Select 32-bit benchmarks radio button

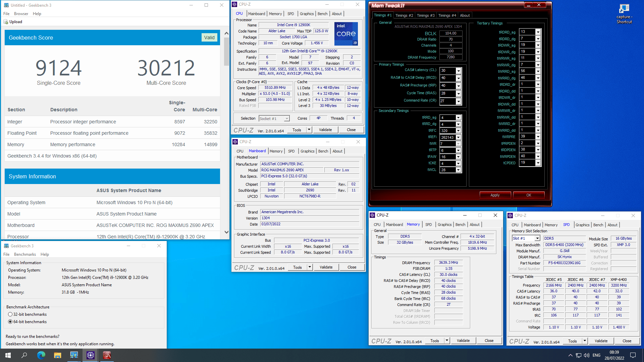pyautogui.click(x=10, y=314)
